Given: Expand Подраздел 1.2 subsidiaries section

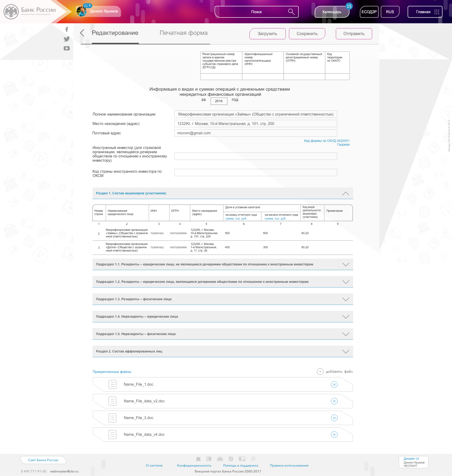Looking at the screenshot, I should [346, 282].
